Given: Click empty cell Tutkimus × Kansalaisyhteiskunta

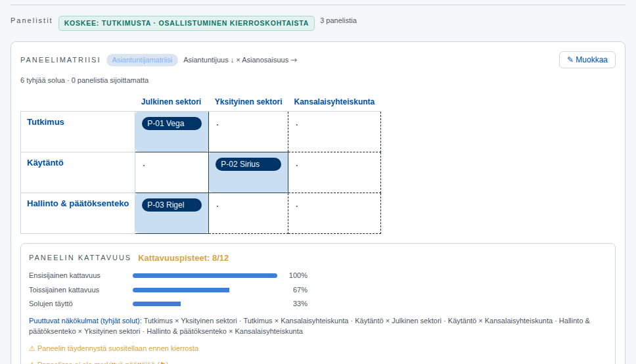Looking at the screenshot, I should point(334,132).
